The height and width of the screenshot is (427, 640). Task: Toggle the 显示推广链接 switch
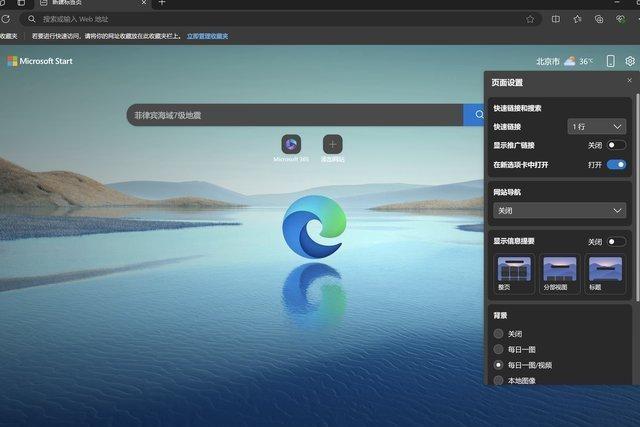point(616,145)
